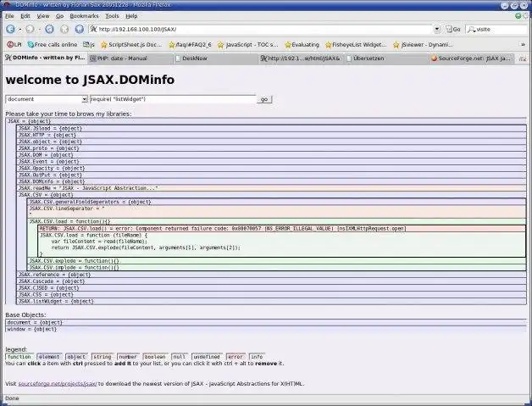The image size is (532, 406).
Task: Click 'JSAX.CSV.generalFieldSeperators' row
Action: pyautogui.click(x=277, y=202)
